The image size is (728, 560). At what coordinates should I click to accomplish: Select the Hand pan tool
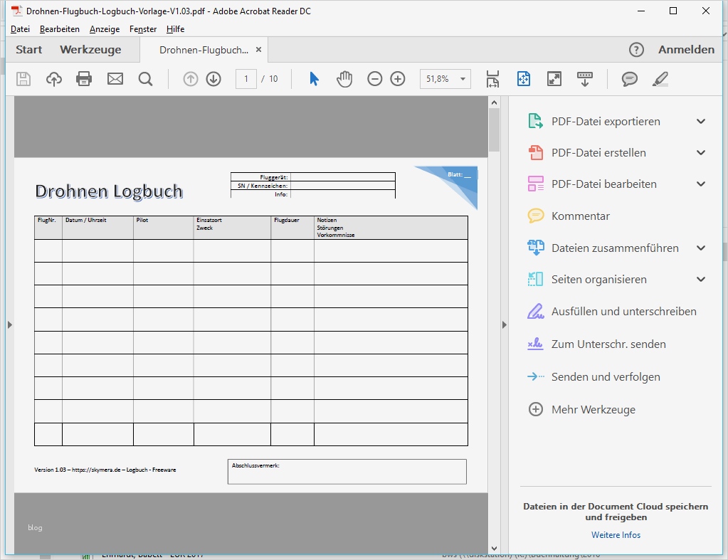344,79
